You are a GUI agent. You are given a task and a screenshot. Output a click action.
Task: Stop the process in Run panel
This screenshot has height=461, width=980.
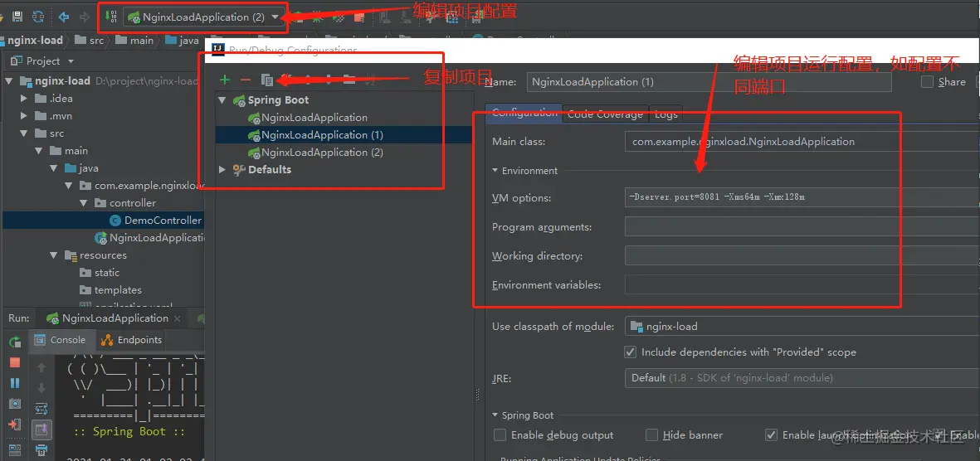(15, 362)
